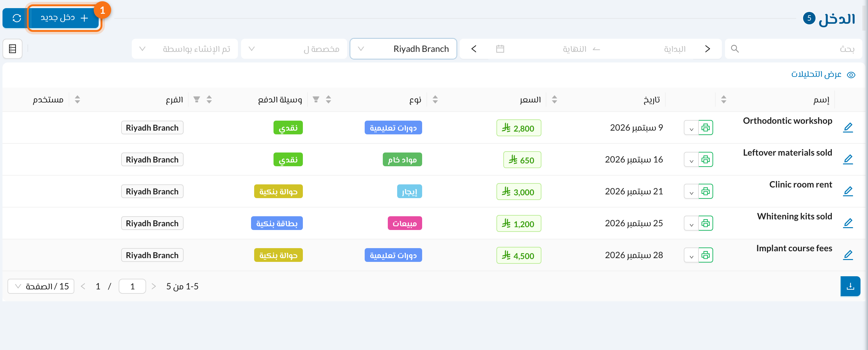Viewport: 868px width, 350px height.
Task: Edit the Leftover materials sold entry
Action: (x=848, y=159)
